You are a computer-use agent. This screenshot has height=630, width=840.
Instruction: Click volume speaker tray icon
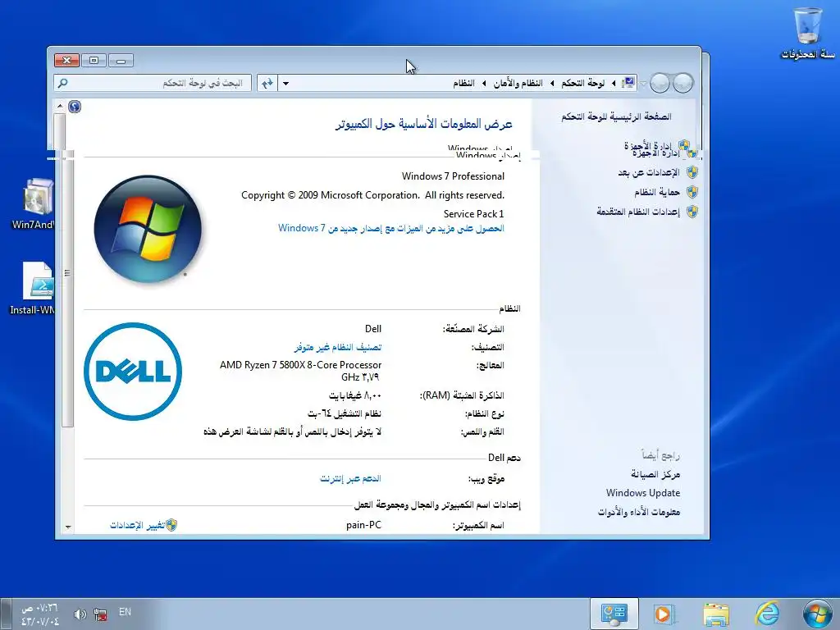click(x=80, y=614)
